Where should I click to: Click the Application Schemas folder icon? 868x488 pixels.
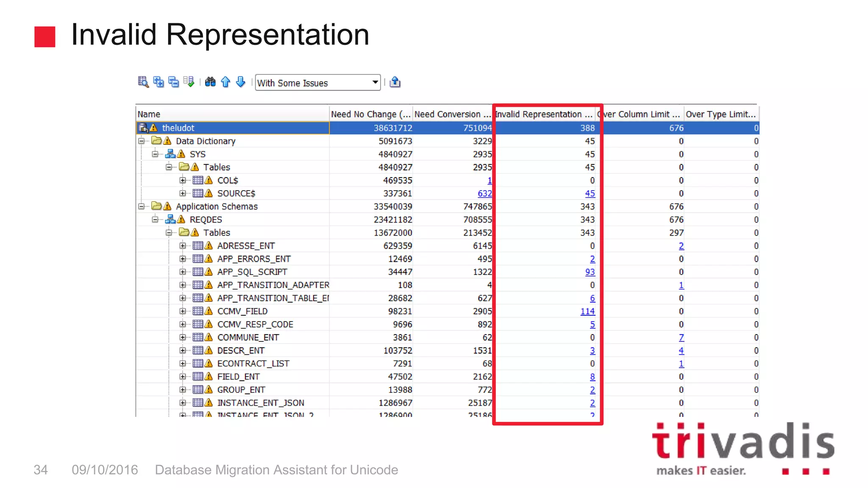point(156,206)
